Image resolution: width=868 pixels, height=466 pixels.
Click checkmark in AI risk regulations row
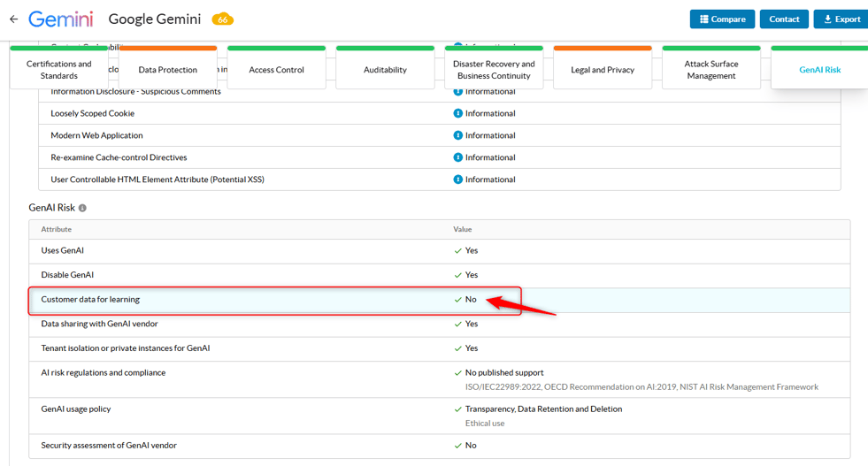457,373
